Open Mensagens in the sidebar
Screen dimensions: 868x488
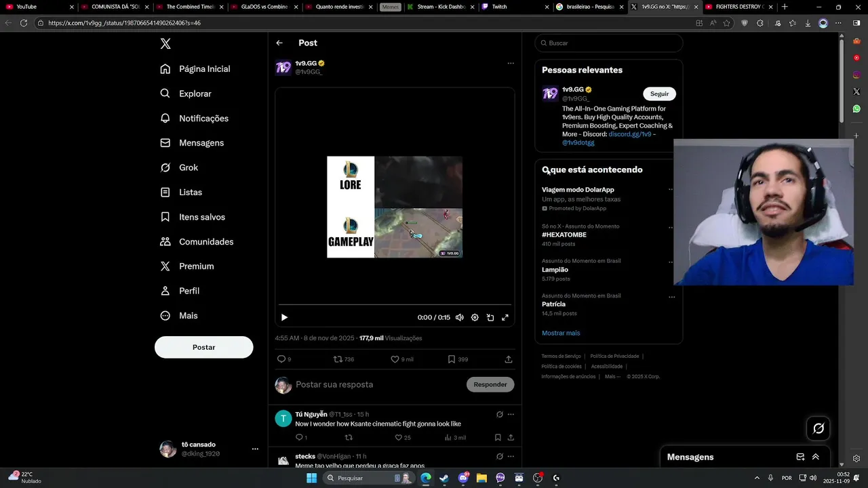point(192,143)
